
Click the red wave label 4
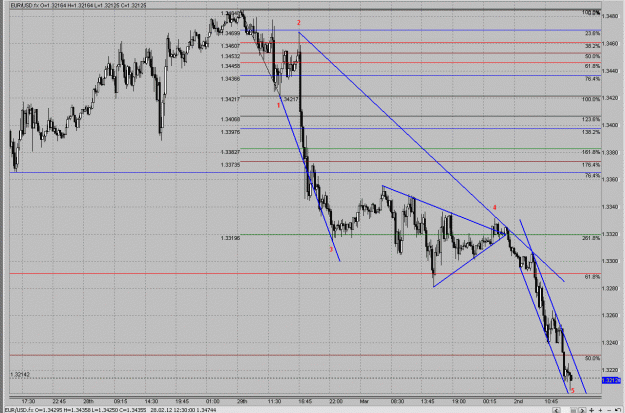pos(495,207)
